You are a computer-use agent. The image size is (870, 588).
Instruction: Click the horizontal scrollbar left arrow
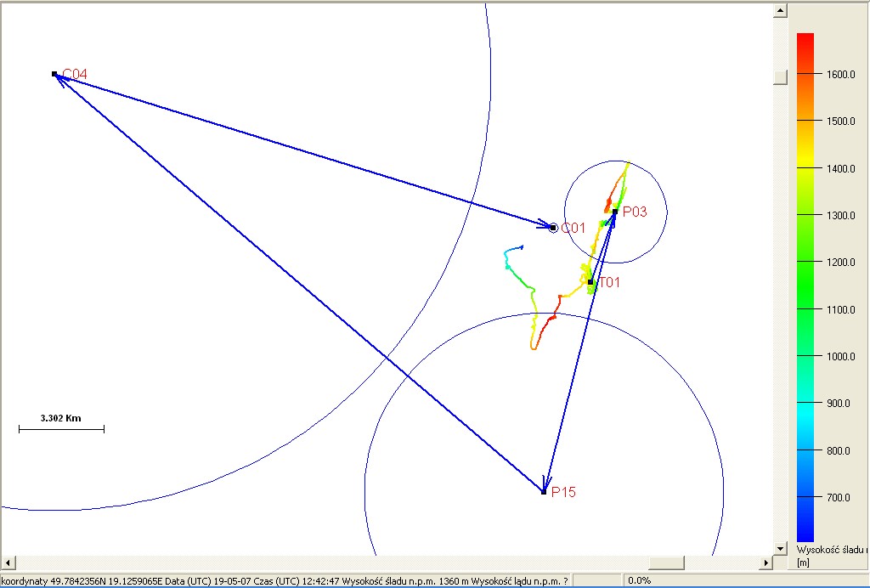click(7, 563)
